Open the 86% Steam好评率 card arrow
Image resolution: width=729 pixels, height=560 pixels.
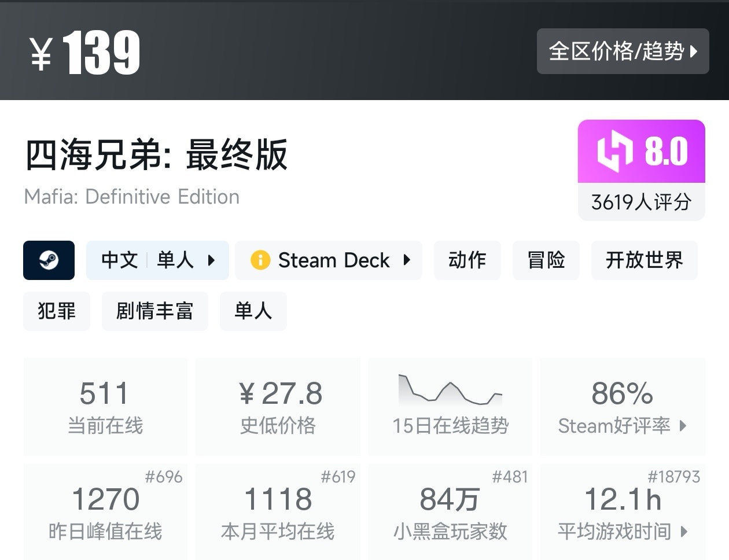683,426
